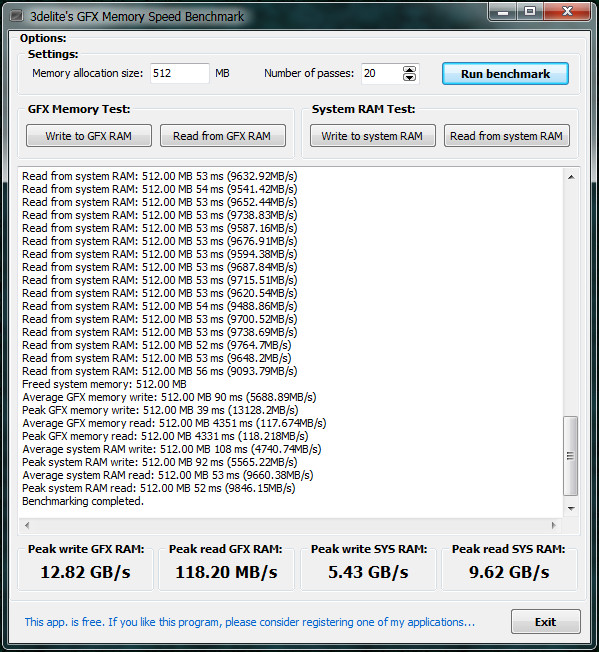The height and width of the screenshot is (652, 599).
Task: Click Run benchmark button
Action: tap(505, 74)
